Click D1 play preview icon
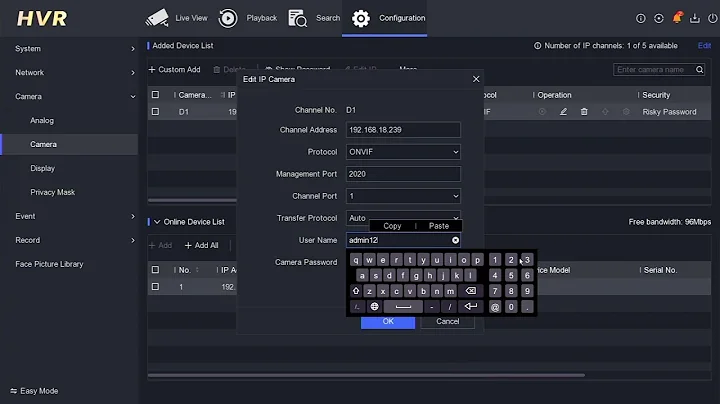 coord(542,112)
